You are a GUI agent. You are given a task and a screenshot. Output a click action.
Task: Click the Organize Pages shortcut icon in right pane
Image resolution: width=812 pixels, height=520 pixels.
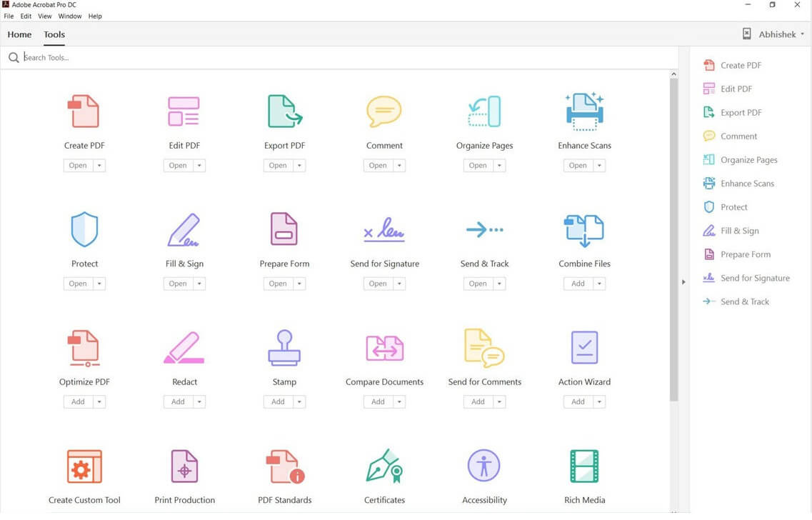(x=709, y=160)
